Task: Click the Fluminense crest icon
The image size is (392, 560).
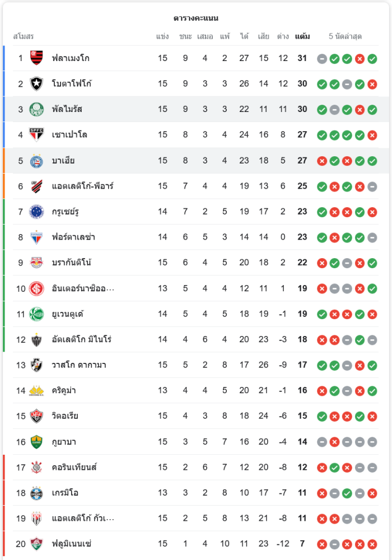Action: [36, 544]
